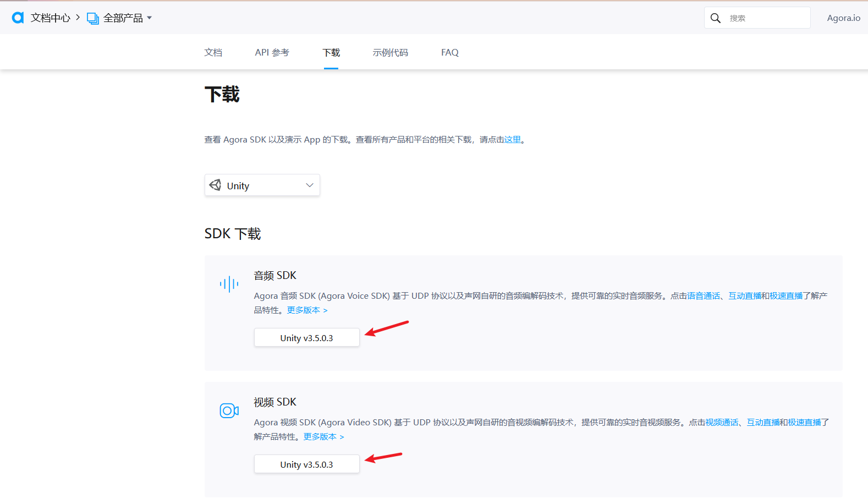Focus the 搜索 search field
This screenshot has width=868, height=504.
(x=757, y=18)
